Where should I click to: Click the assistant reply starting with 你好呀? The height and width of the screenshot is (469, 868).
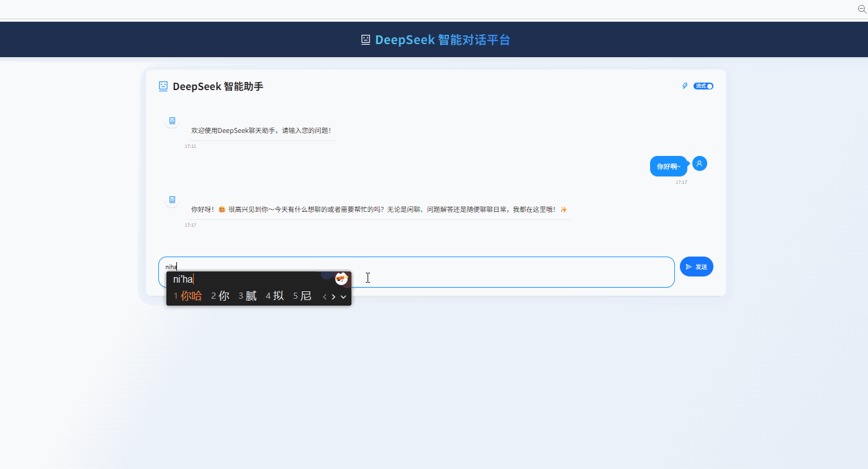(x=379, y=209)
